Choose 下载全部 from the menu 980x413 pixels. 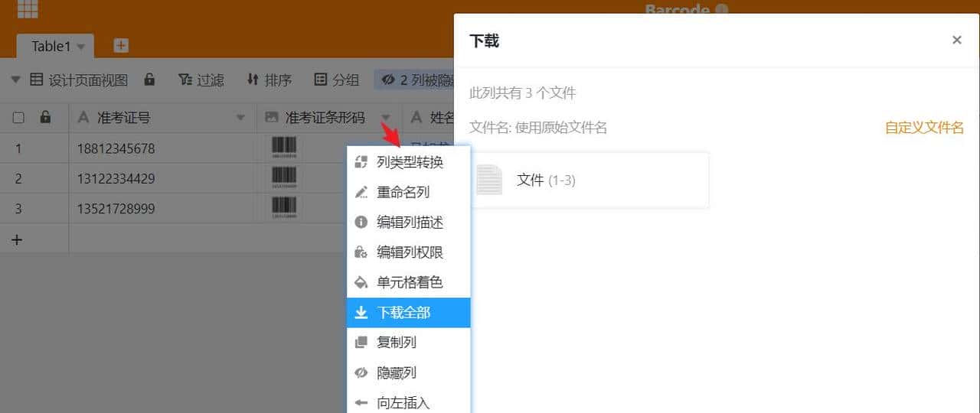point(409,313)
